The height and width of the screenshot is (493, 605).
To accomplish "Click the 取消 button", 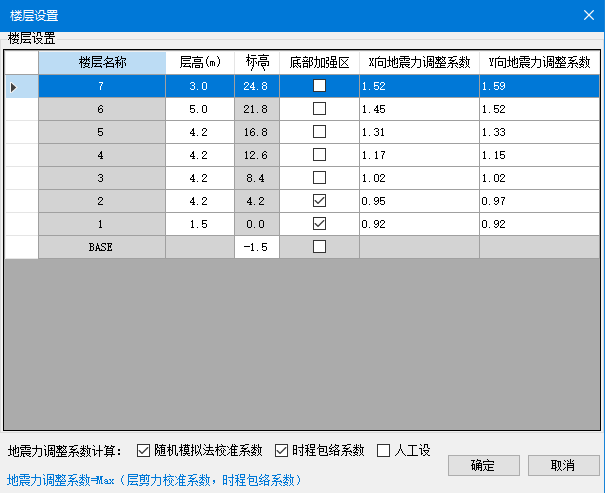I will click(x=563, y=465).
